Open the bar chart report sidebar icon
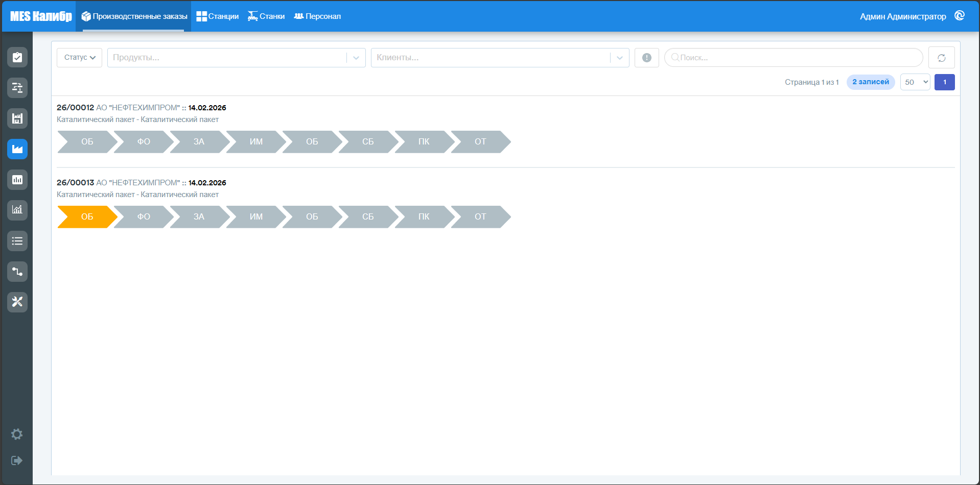 tap(17, 180)
